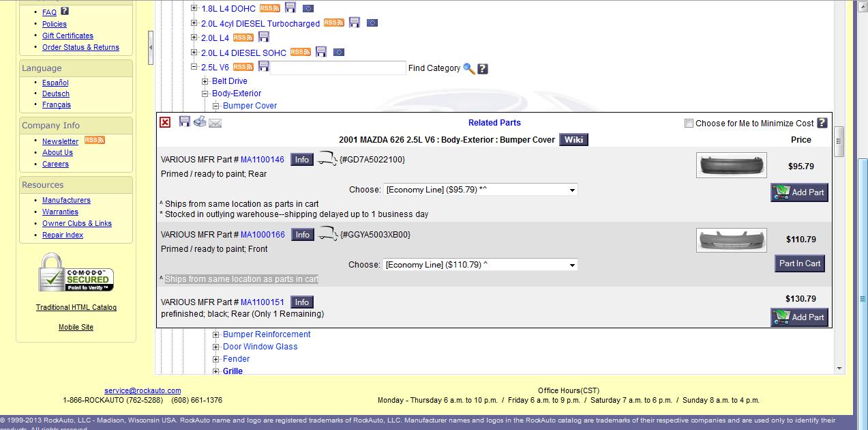Click the email envelope icon in the parts popup
The height and width of the screenshot is (430, 868).
(215, 123)
